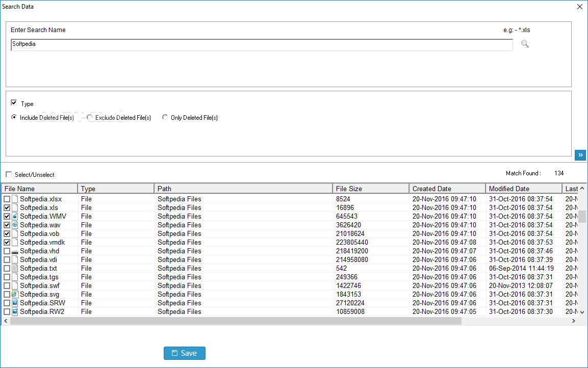
Task: Toggle the Type checkbox
Action: point(14,102)
